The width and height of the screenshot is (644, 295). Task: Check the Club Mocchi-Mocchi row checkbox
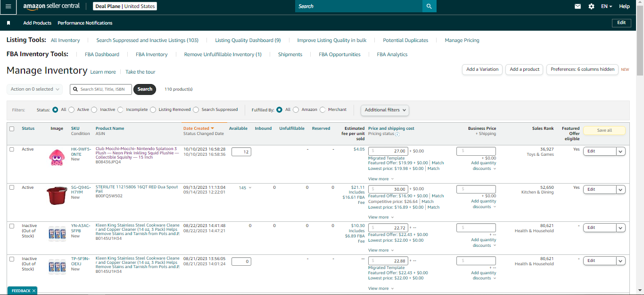tap(12, 149)
